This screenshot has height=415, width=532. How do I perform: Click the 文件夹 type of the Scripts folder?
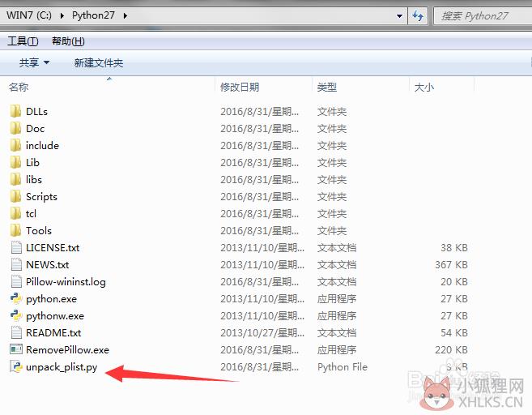point(332,197)
